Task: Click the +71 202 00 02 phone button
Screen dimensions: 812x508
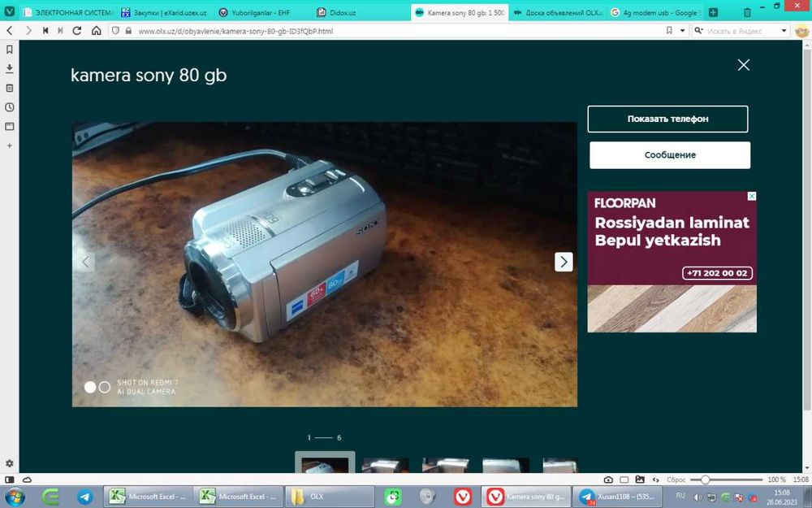Action: pos(717,273)
